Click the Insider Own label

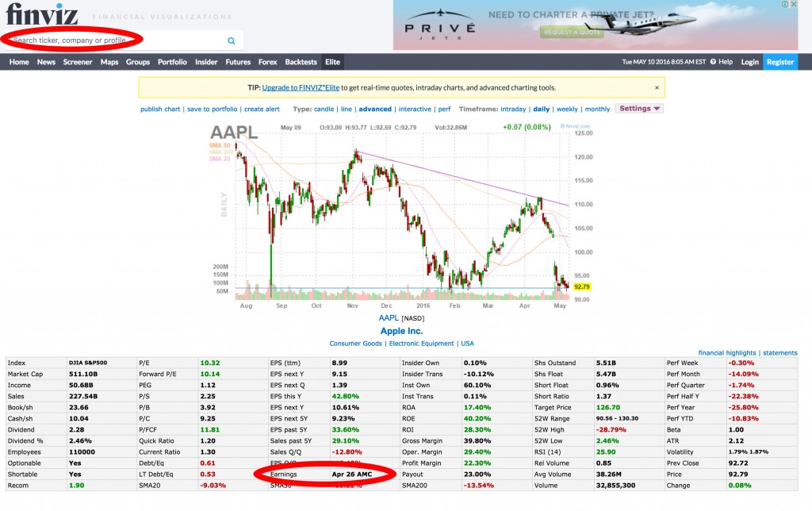tap(420, 363)
